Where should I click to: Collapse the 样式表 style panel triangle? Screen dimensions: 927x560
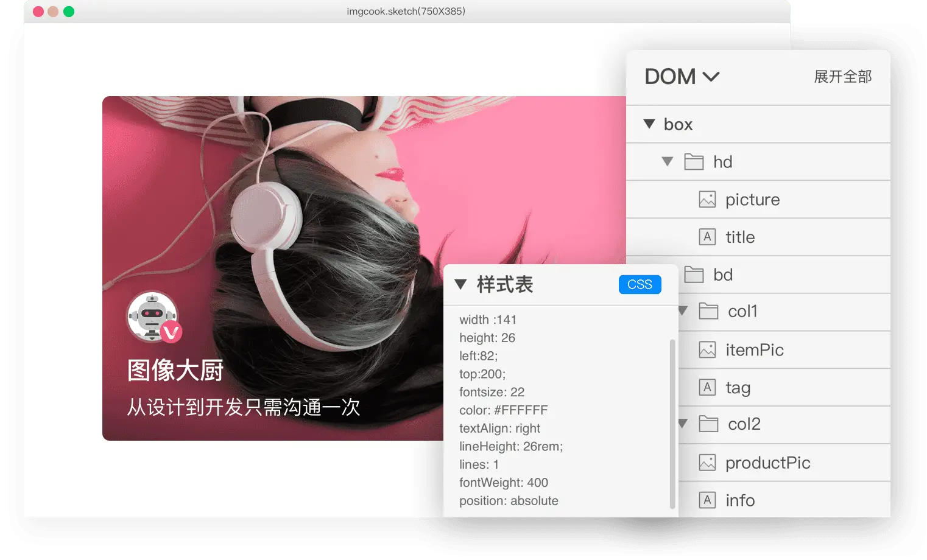(460, 285)
